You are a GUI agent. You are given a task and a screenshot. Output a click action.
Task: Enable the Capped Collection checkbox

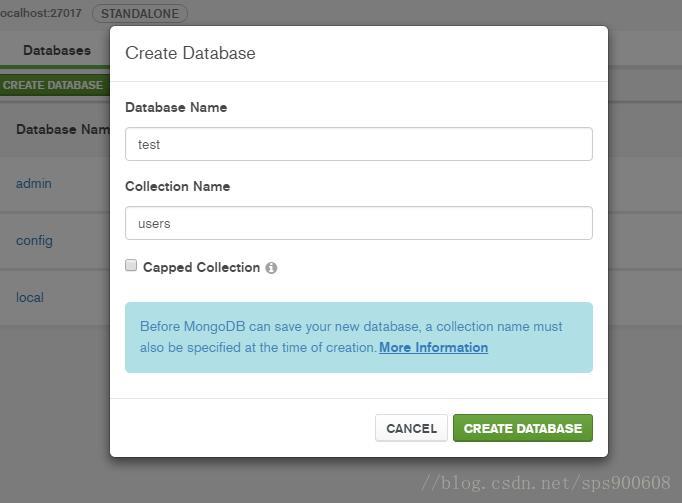click(x=131, y=265)
